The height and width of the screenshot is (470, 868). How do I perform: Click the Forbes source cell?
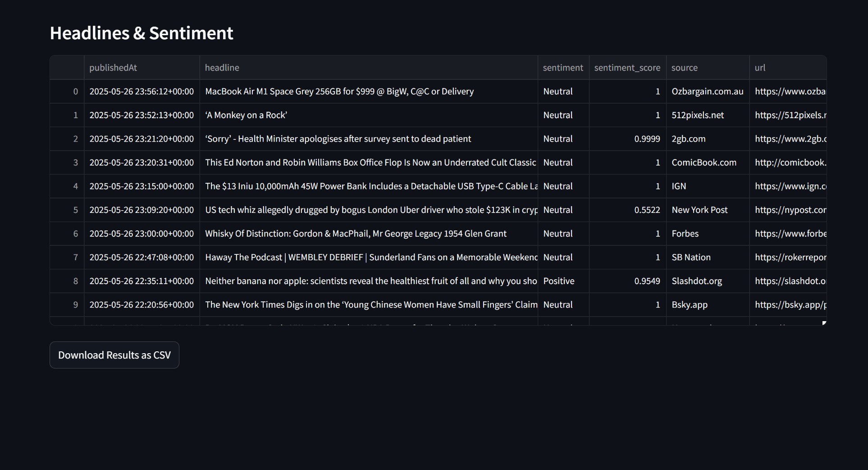[x=708, y=234]
